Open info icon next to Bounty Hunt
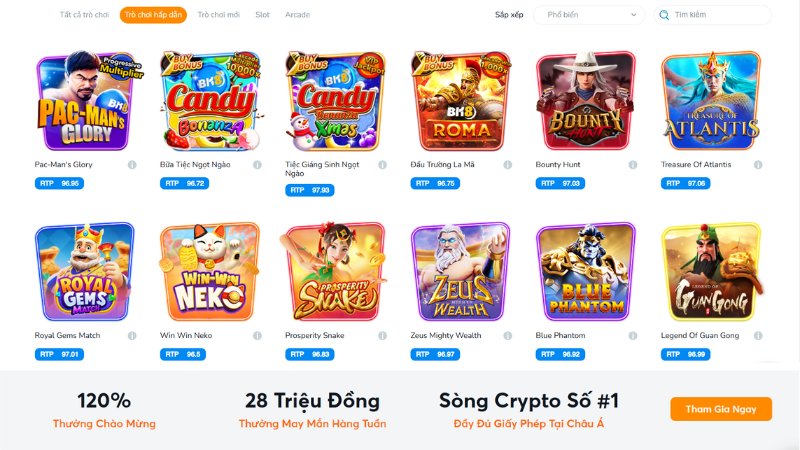The width and height of the screenshot is (800, 450). coord(633,165)
